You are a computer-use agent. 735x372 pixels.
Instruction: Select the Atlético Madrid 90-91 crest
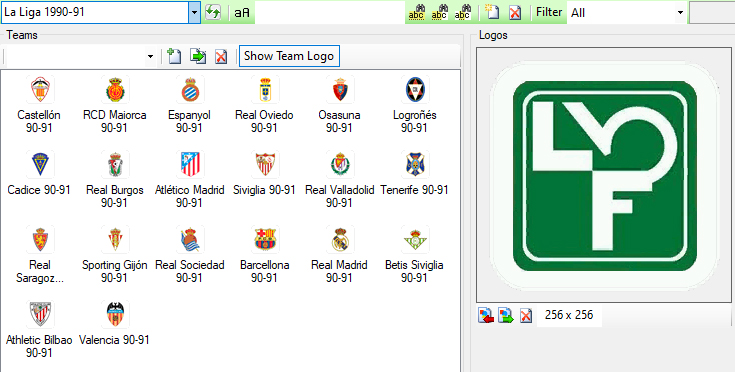(190, 164)
